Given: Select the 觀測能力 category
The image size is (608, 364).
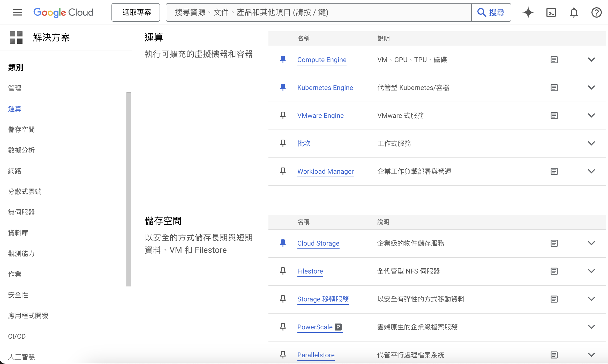Looking at the screenshot, I should coord(21,254).
